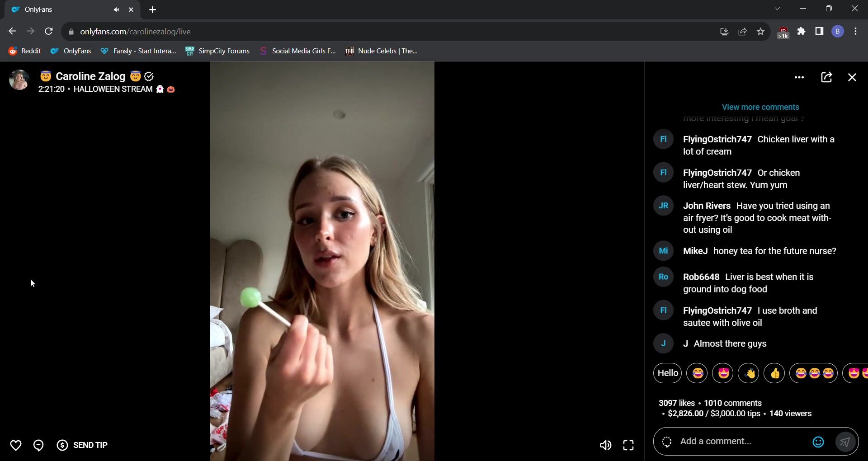Open the browser extensions puzzle icon
The height and width of the screenshot is (461, 868).
click(801, 32)
